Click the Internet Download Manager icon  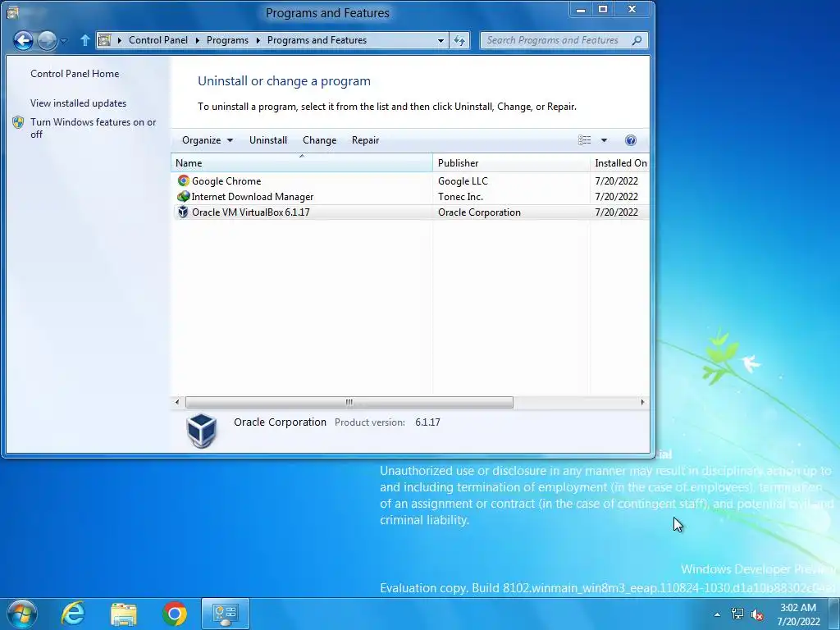[x=183, y=197]
